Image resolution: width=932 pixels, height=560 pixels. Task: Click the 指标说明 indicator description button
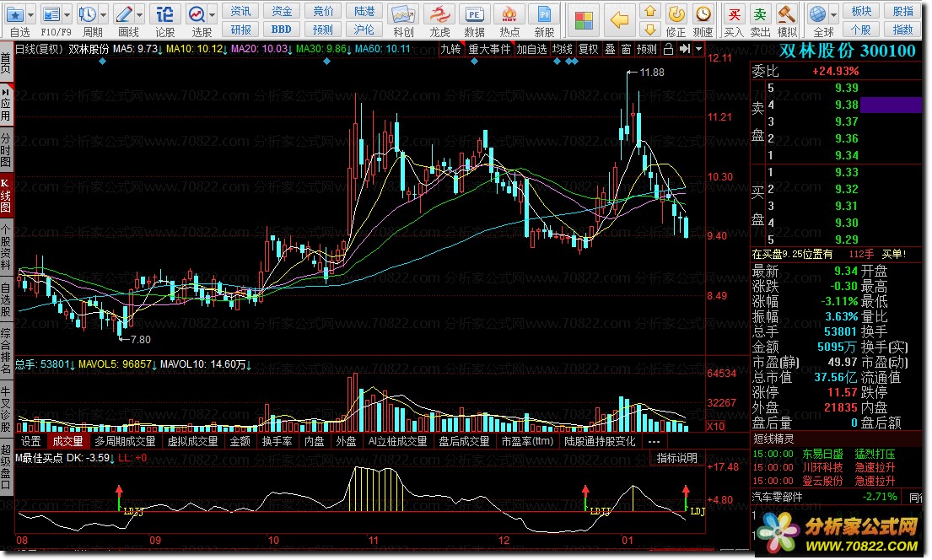677,458
